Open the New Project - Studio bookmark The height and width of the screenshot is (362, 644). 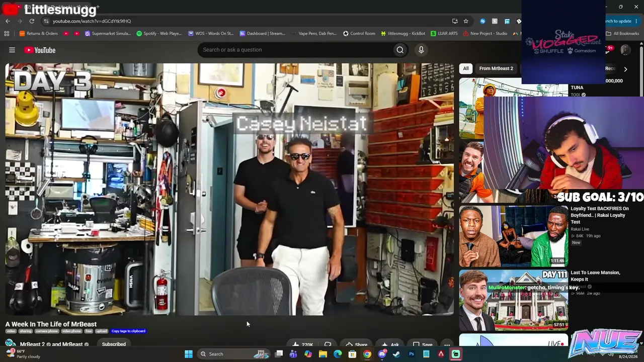point(485,34)
